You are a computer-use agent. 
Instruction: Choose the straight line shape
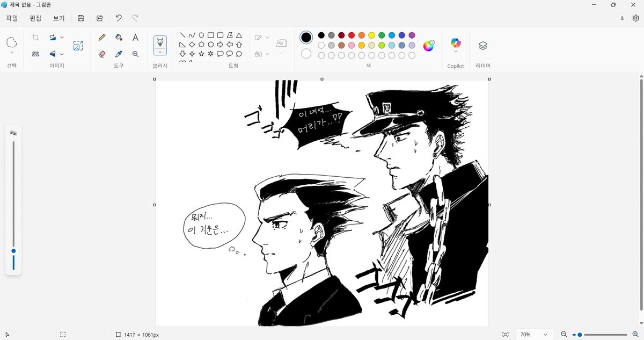coord(182,35)
